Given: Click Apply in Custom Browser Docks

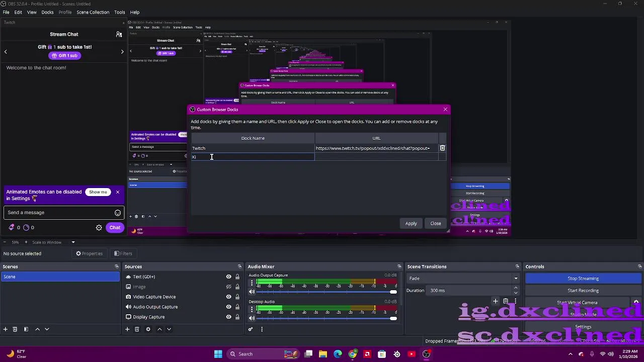Looking at the screenshot, I should click(411, 223).
